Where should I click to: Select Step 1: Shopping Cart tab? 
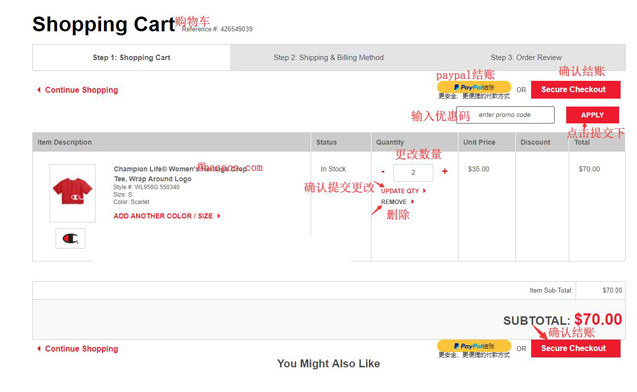point(132,58)
